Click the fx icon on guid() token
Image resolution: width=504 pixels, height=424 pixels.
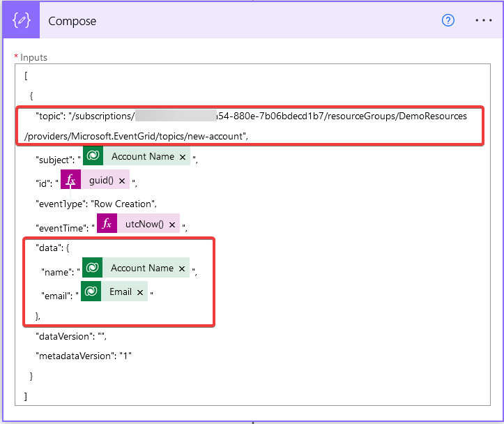[x=70, y=179]
